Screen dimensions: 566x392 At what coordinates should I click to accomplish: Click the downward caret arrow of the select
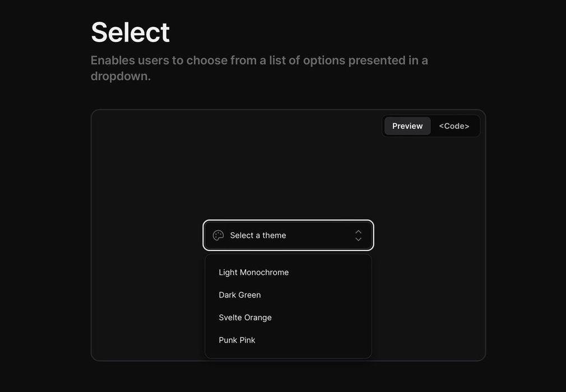point(358,240)
